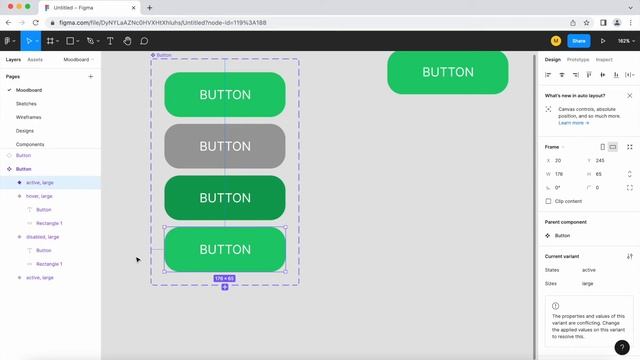The width and height of the screenshot is (640, 360).
Task: Align selection horizontal centers
Action: coord(562,75)
